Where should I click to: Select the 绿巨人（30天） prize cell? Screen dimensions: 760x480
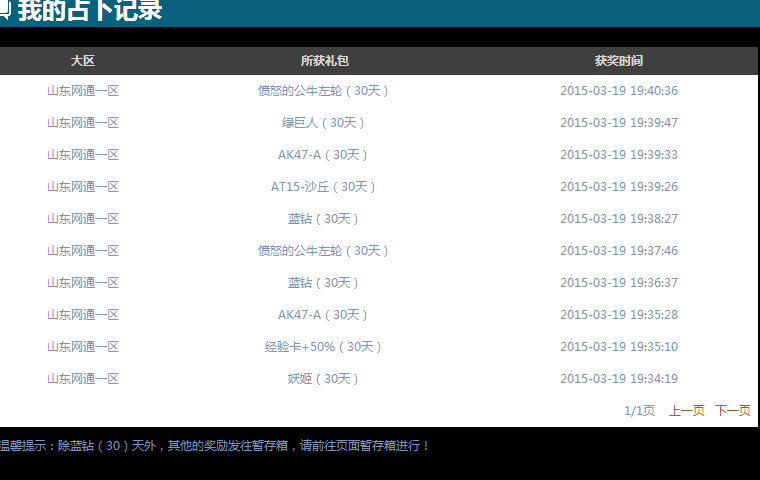point(323,123)
